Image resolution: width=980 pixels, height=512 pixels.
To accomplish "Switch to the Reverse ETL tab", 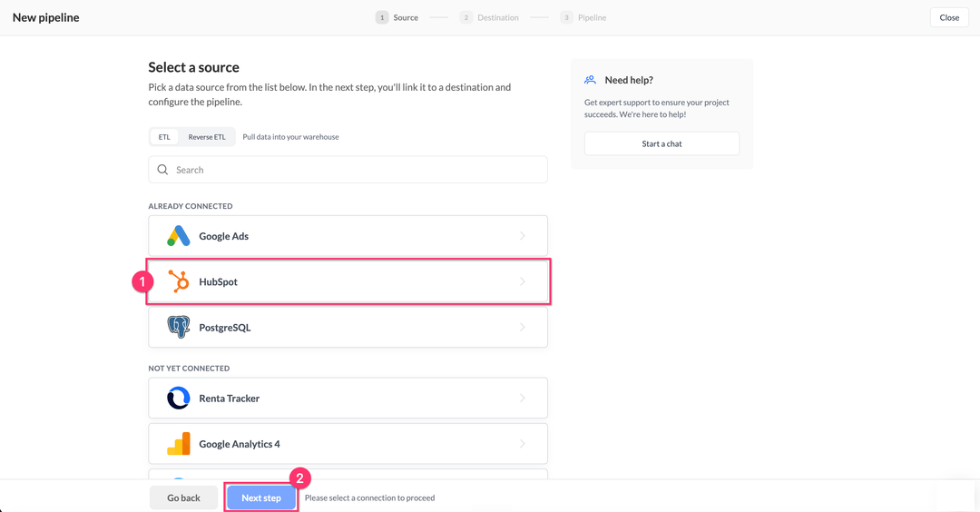I will (207, 137).
